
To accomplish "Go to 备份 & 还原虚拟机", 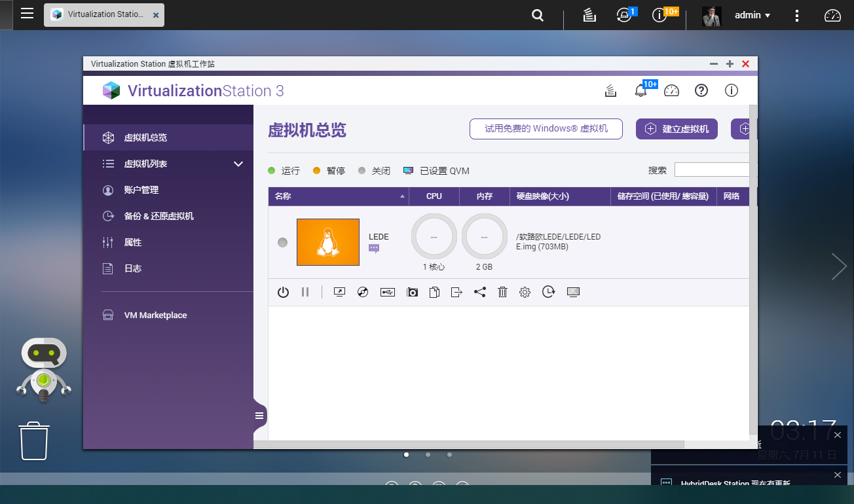I will (158, 216).
